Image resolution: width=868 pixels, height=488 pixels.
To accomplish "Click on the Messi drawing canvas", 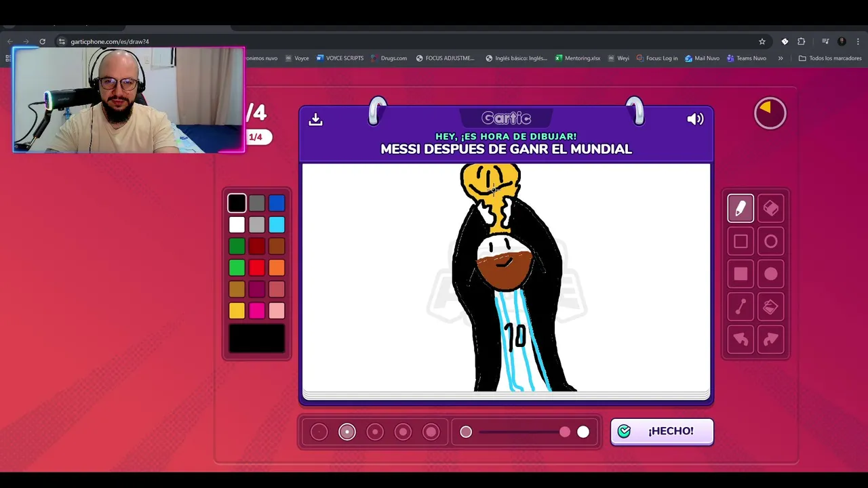I will pyautogui.click(x=506, y=278).
